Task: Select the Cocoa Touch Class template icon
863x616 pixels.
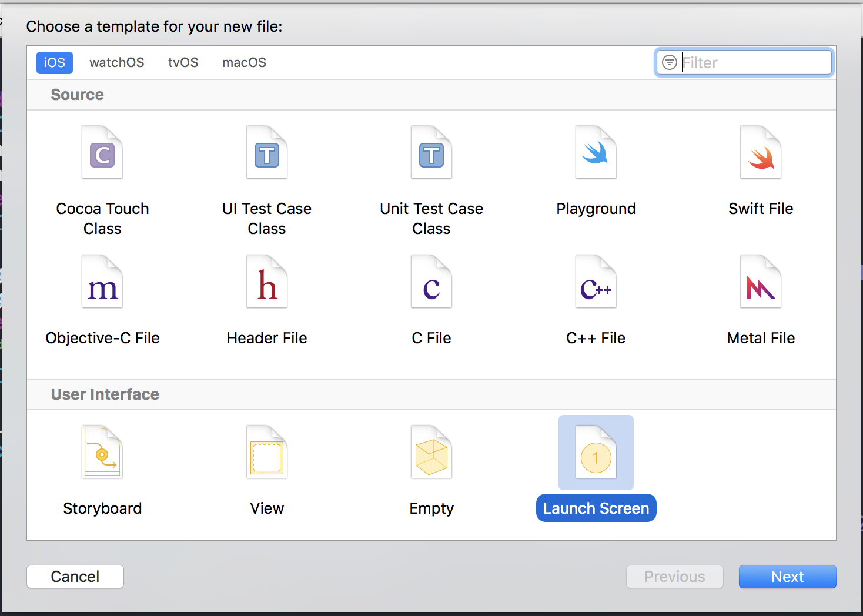Action: pyautogui.click(x=102, y=152)
